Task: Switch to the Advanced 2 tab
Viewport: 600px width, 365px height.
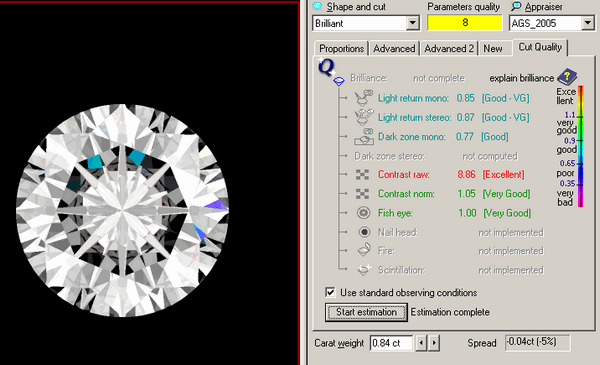Action: click(449, 49)
